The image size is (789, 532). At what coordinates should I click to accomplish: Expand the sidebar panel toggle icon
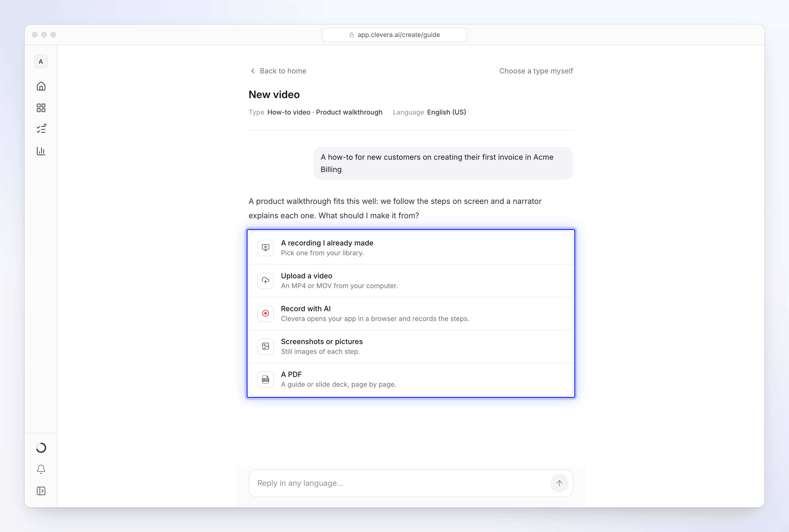pyautogui.click(x=41, y=491)
